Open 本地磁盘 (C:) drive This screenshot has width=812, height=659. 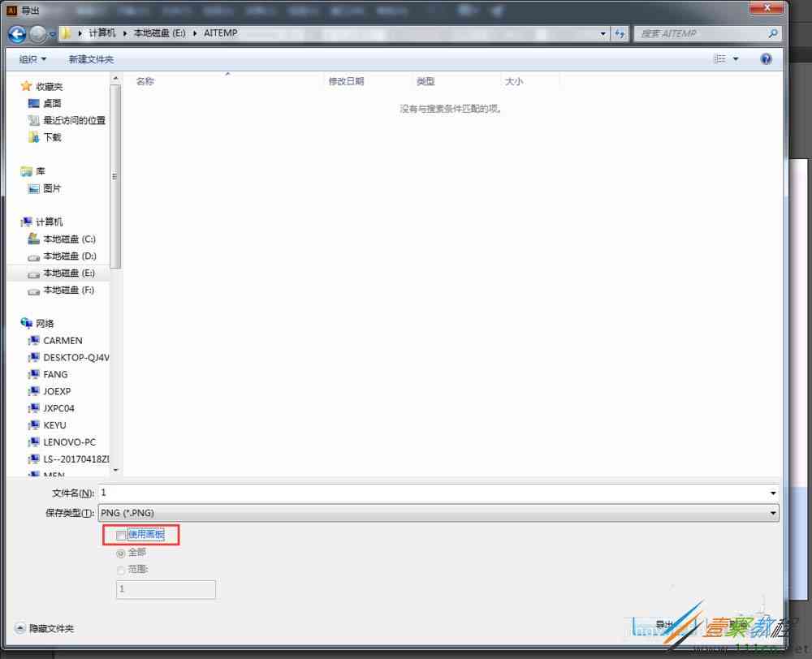(62, 239)
